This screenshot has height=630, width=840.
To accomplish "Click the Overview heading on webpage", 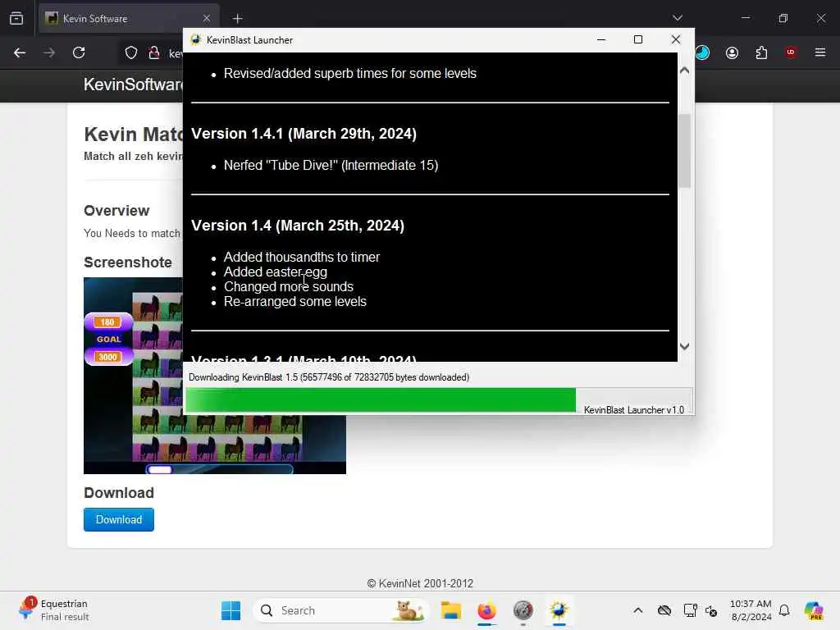I will coord(116,211).
